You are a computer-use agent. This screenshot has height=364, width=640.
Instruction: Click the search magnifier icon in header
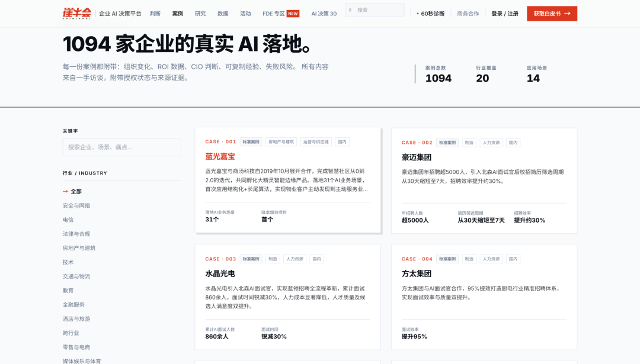[x=350, y=10]
